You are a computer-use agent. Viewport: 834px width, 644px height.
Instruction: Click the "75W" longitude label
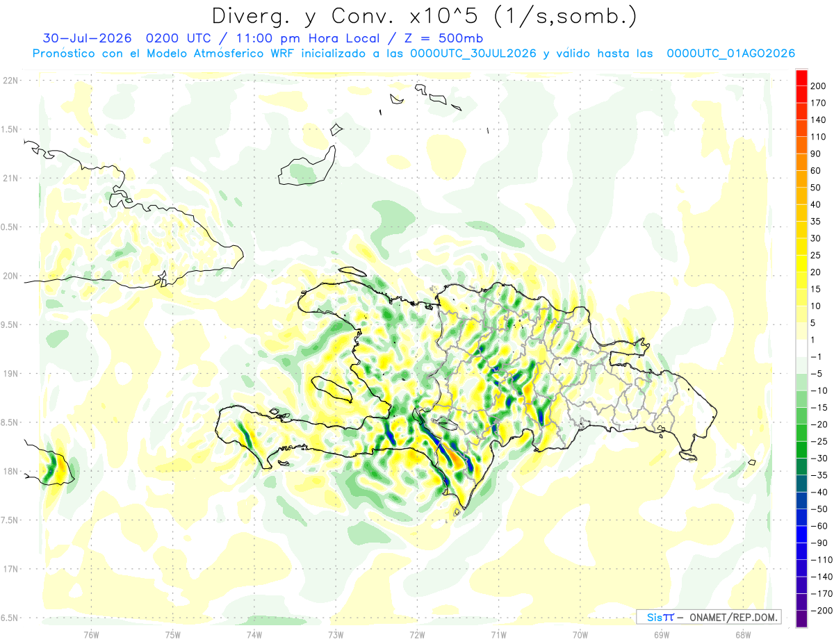[x=173, y=634]
